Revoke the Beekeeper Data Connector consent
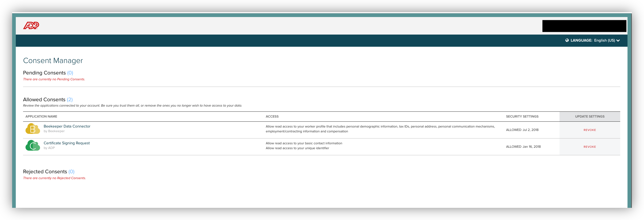644x220 pixels. [x=589, y=130]
